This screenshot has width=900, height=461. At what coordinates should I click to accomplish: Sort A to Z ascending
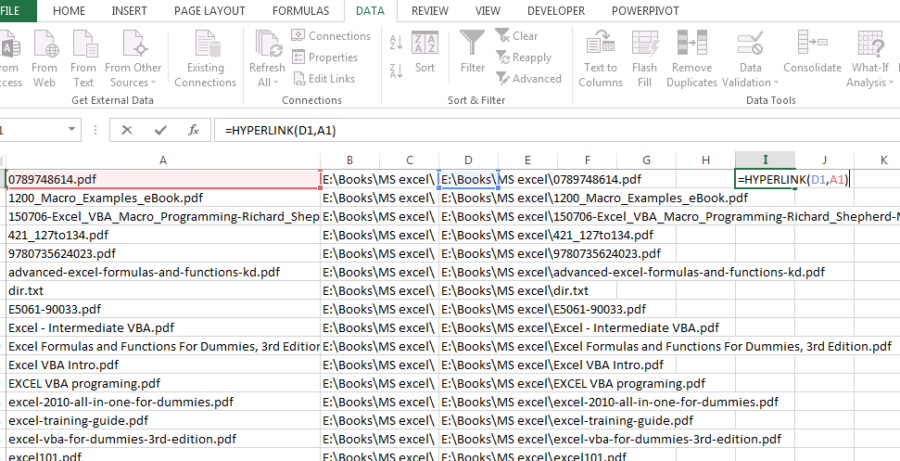tap(396, 42)
